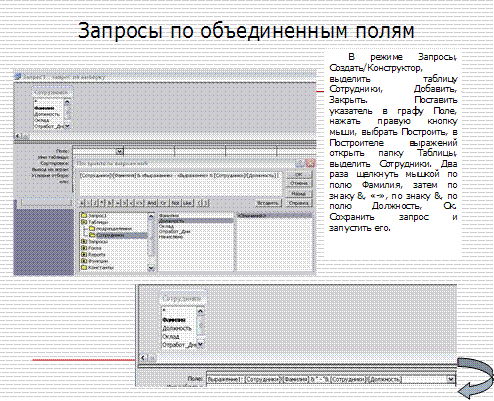Click the parentheses operator button
The height and width of the screenshot is (401, 494).
click(x=203, y=203)
